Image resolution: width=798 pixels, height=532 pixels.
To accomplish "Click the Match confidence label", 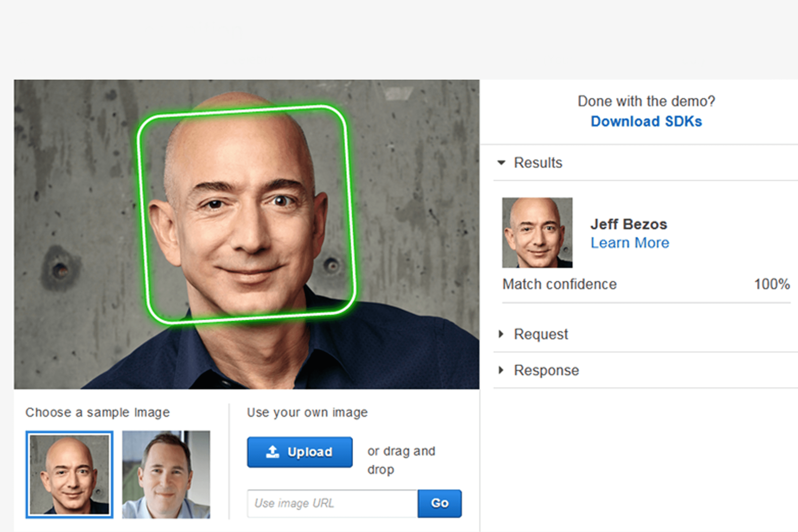I will coord(559,284).
